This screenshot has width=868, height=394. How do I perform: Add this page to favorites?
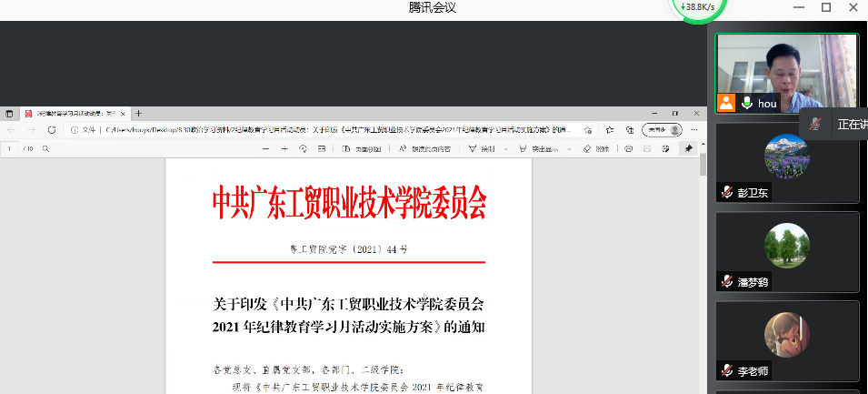[588, 130]
